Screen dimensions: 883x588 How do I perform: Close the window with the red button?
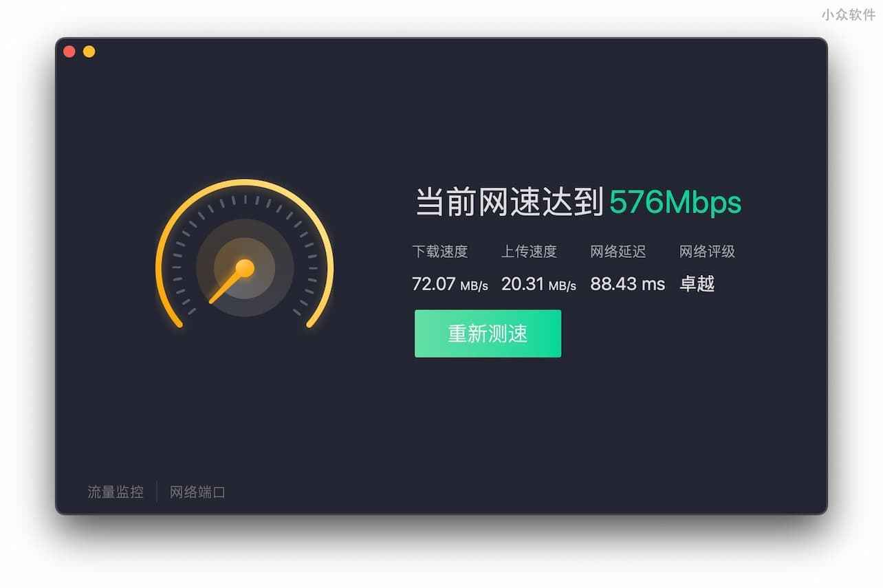(x=69, y=52)
